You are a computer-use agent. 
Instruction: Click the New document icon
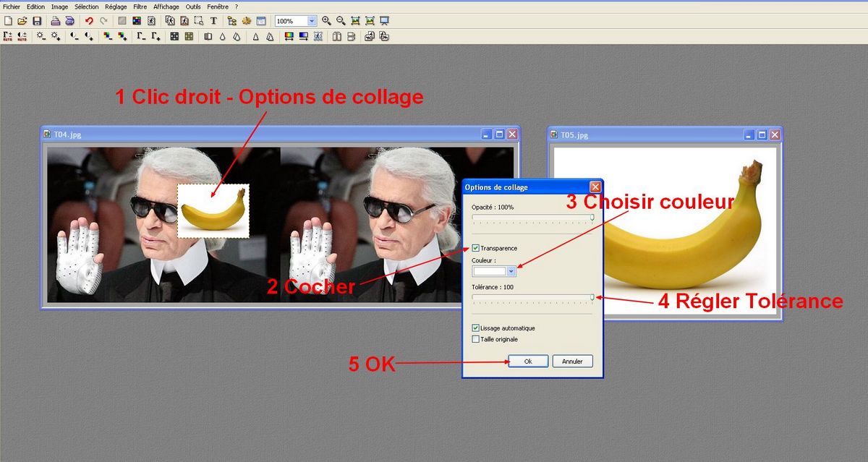click(x=8, y=21)
